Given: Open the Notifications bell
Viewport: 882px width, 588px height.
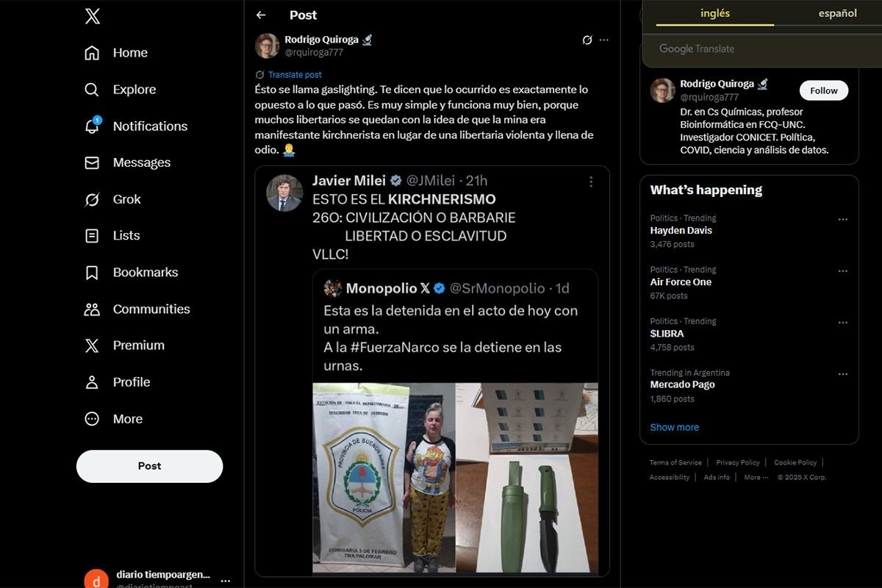Looking at the screenshot, I should pos(92,126).
